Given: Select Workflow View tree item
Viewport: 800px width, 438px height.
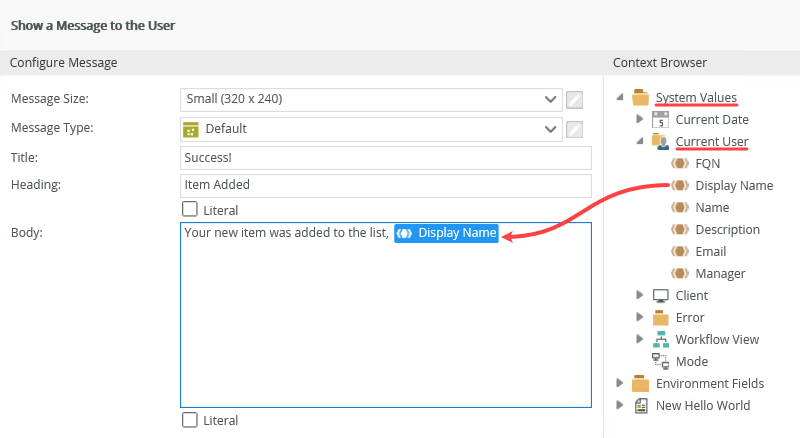Looking at the screenshot, I should click(717, 339).
